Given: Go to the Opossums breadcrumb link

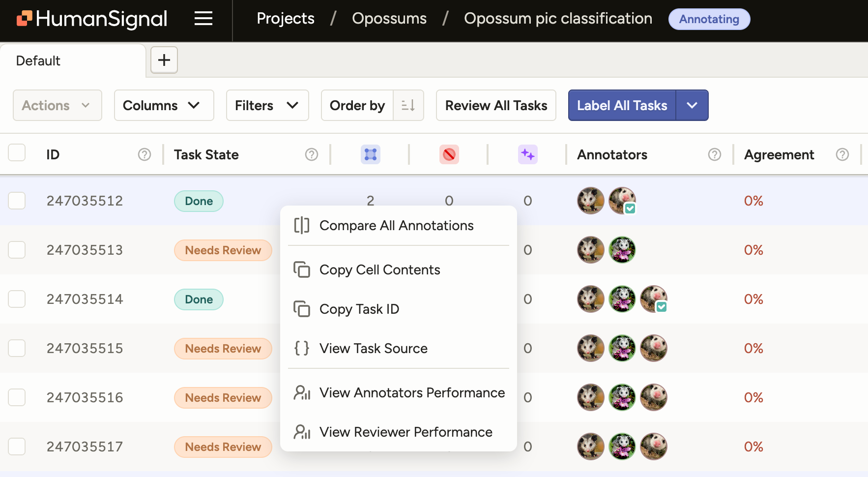Looking at the screenshot, I should 389,19.
